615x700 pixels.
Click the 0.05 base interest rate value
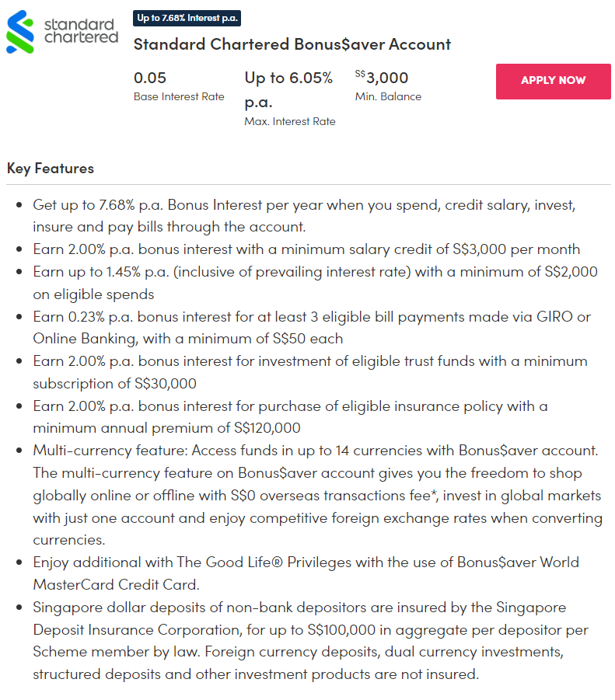[150, 78]
